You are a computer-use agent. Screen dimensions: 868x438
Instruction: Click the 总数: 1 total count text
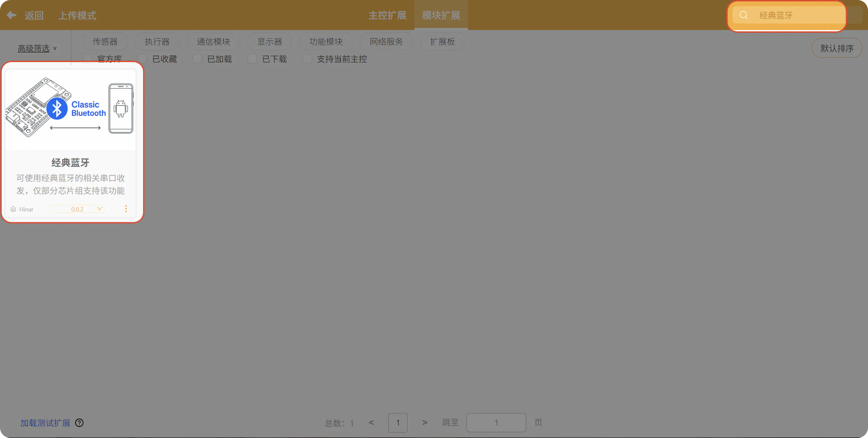tap(339, 423)
